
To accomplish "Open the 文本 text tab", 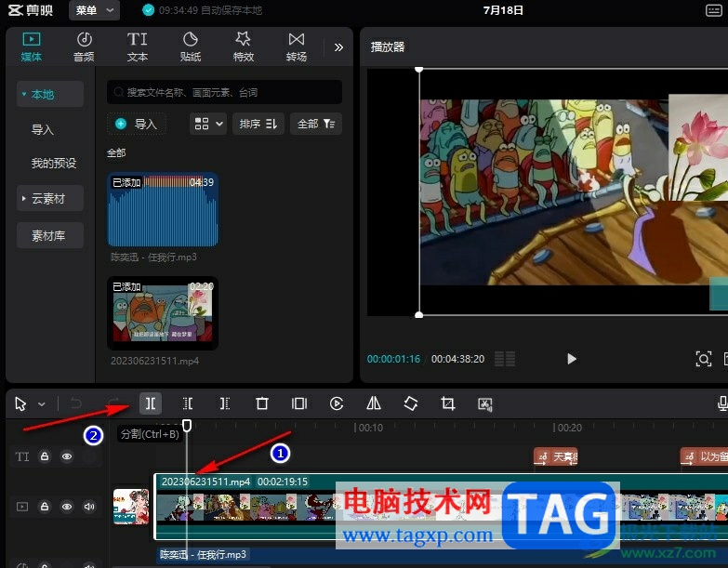I will pyautogui.click(x=138, y=46).
